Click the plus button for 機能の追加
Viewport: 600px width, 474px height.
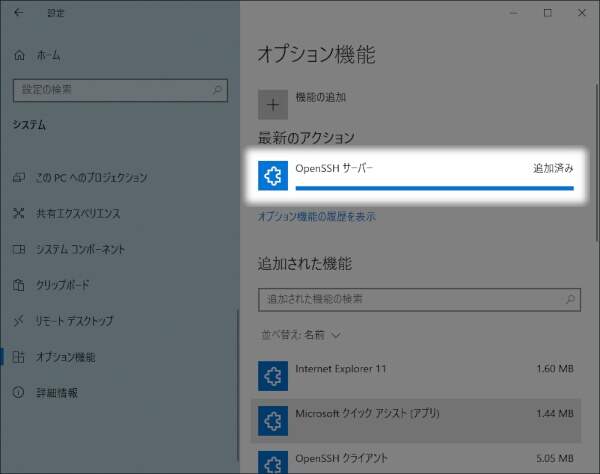click(273, 105)
